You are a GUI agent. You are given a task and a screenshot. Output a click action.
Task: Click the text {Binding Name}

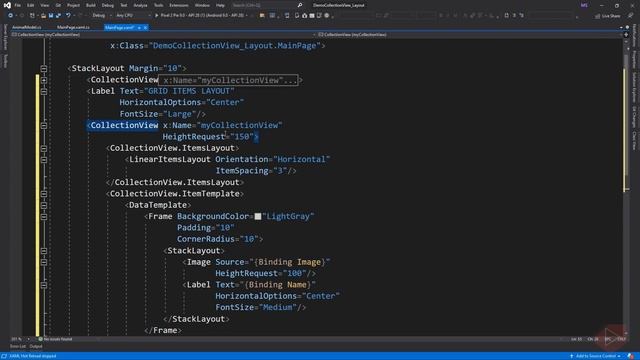(277, 284)
